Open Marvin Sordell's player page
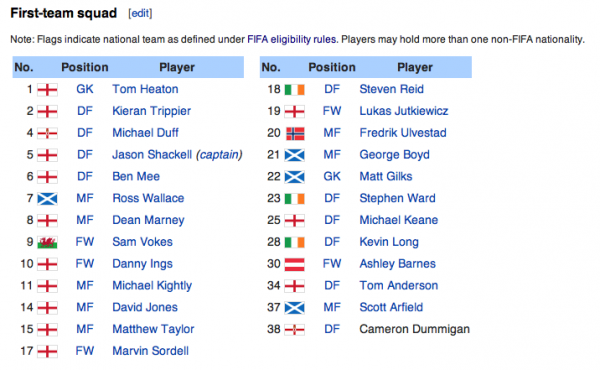 point(150,351)
